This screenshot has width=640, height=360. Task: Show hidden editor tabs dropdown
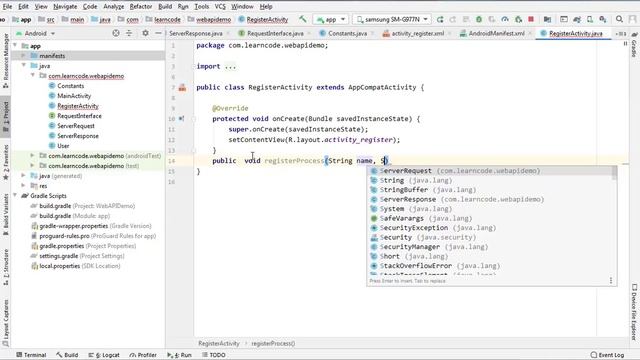click(x=620, y=33)
